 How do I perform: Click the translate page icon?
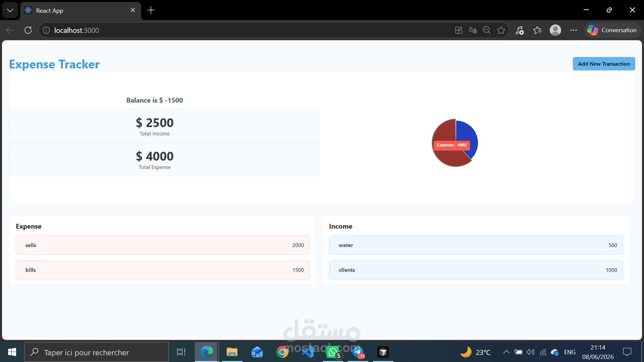tap(473, 30)
